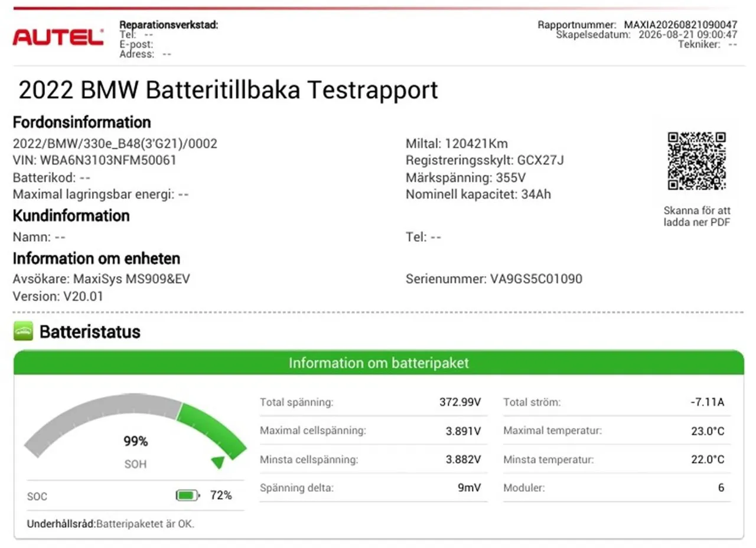Click the voltage delta value 9mV
The width and height of the screenshot is (756, 548).
tap(470, 488)
